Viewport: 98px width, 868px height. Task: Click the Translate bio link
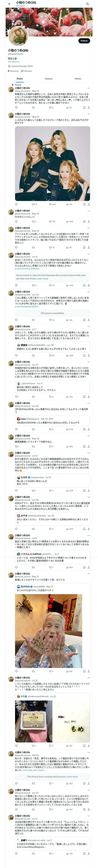(x=14, y=62)
